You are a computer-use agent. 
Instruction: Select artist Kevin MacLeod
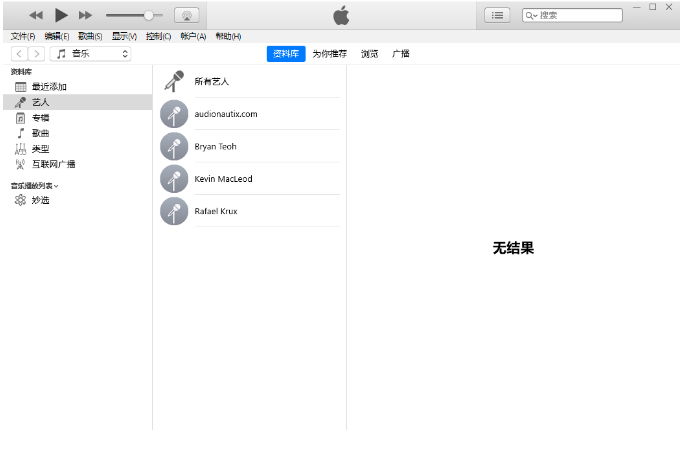[x=250, y=179]
